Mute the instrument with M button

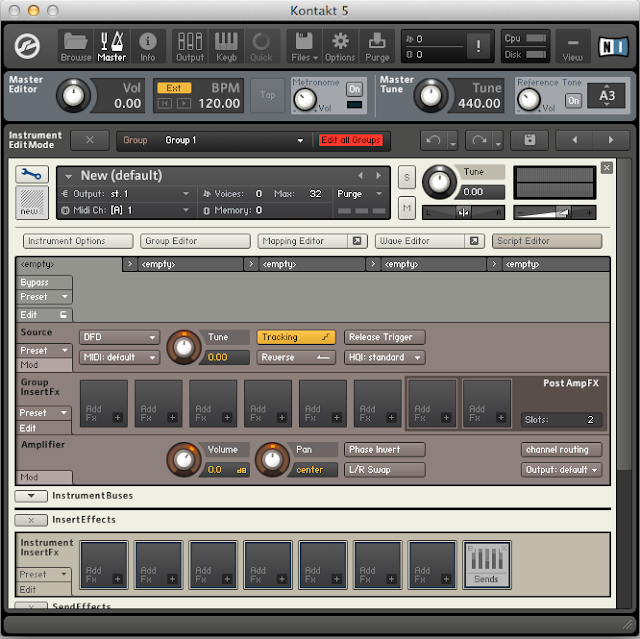(x=407, y=208)
